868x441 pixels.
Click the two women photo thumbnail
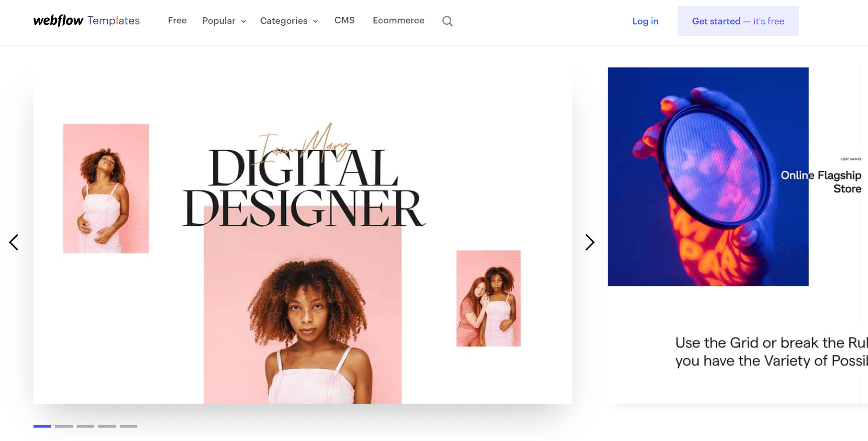pos(489,298)
